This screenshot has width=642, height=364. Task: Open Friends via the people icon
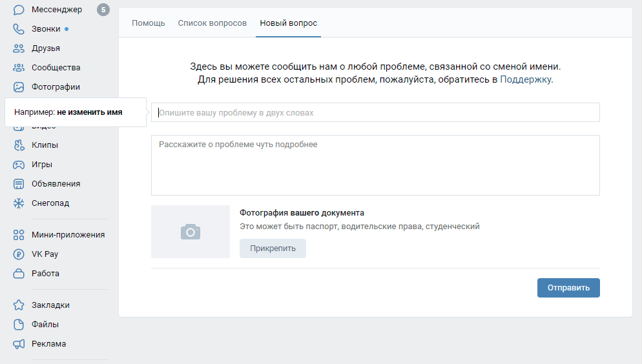(19, 48)
